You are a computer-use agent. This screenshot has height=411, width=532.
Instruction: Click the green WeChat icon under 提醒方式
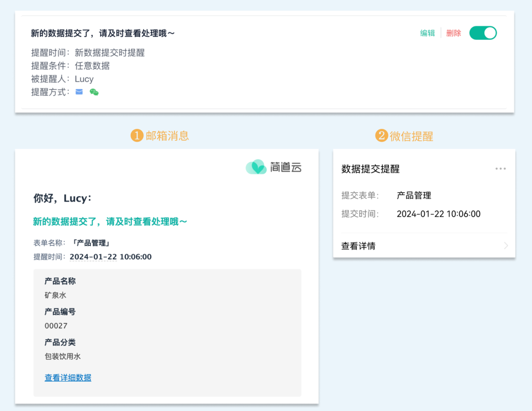click(x=94, y=92)
